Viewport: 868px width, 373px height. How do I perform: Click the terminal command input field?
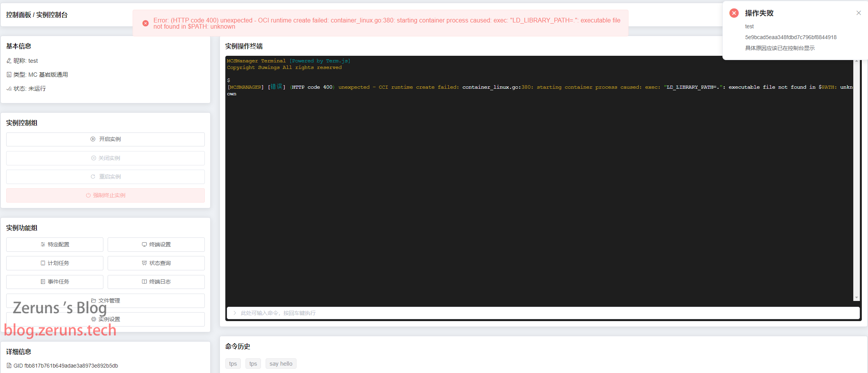point(542,313)
